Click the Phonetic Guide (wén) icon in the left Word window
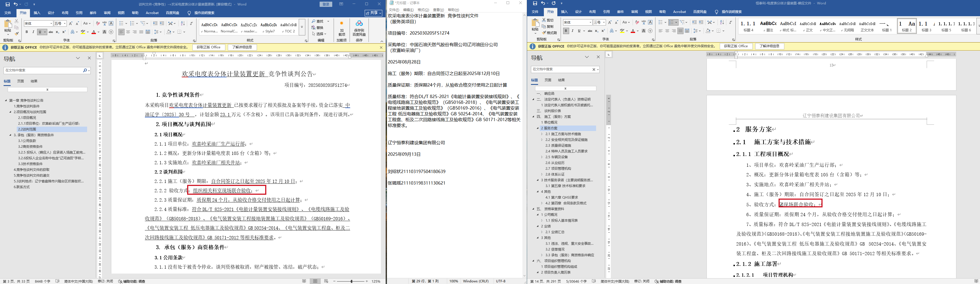 [104, 24]
